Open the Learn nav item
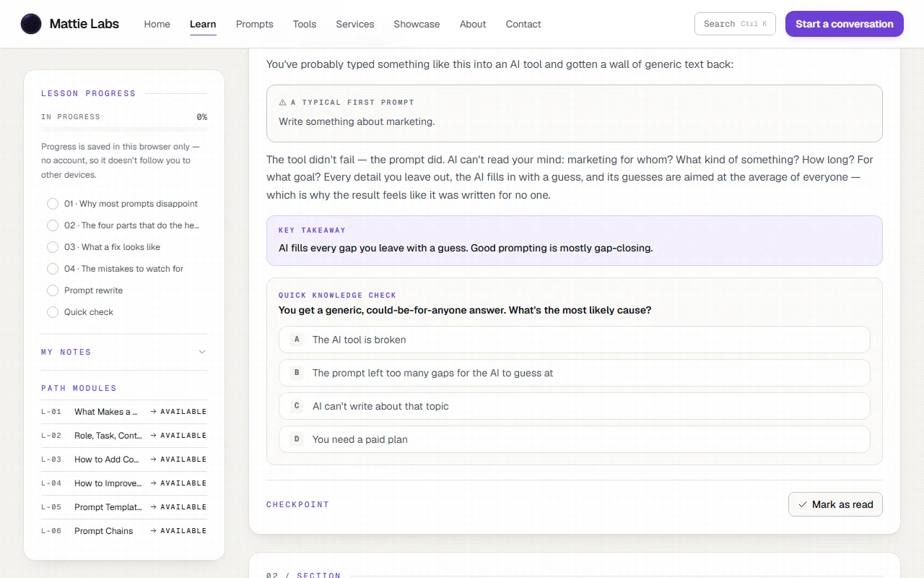The height and width of the screenshot is (578, 924). pos(203,24)
